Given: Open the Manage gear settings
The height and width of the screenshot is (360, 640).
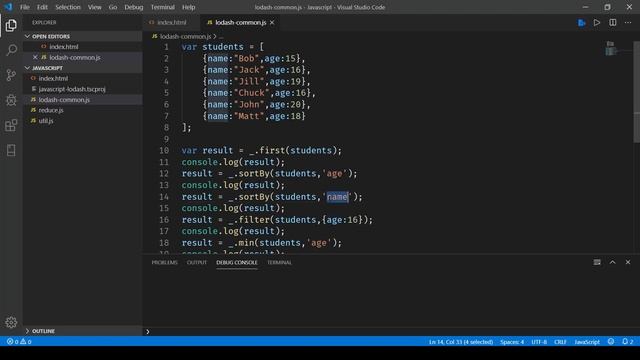Looking at the screenshot, I should pos(11,322).
